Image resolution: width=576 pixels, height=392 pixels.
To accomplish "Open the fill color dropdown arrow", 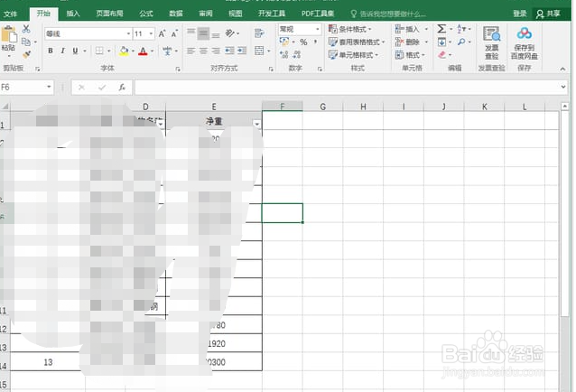I will point(133,51).
